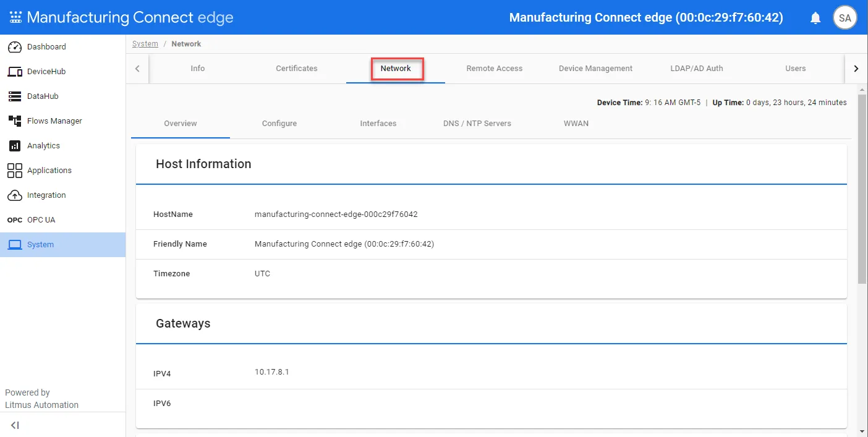Open the SA user avatar menu
The height and width of the screenshot is (437, 868).
(845, 17)
